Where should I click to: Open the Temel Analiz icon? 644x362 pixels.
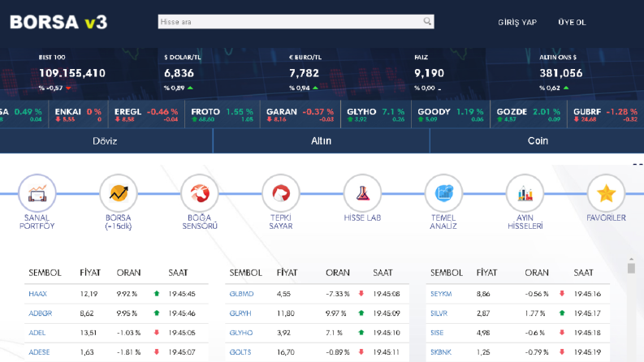pos(443,193)
